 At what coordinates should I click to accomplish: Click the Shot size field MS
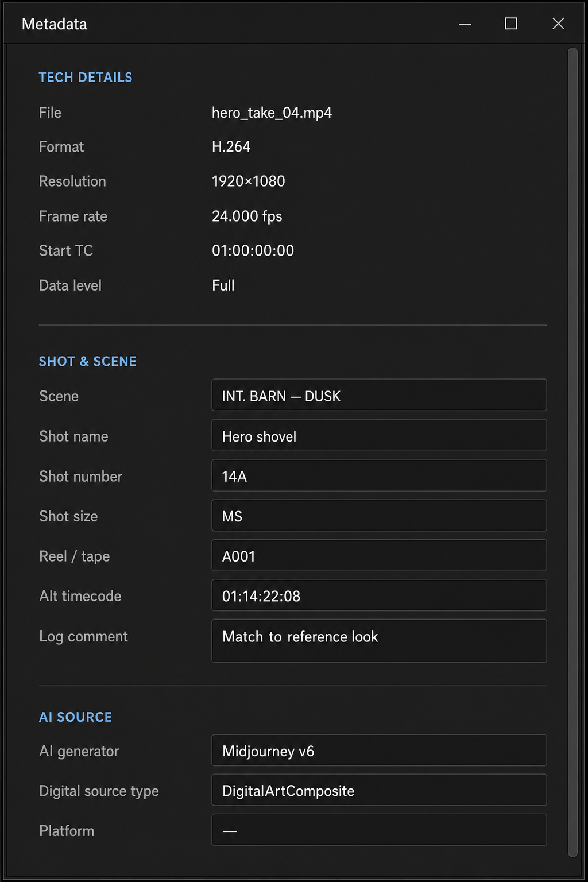pos(379,516)
